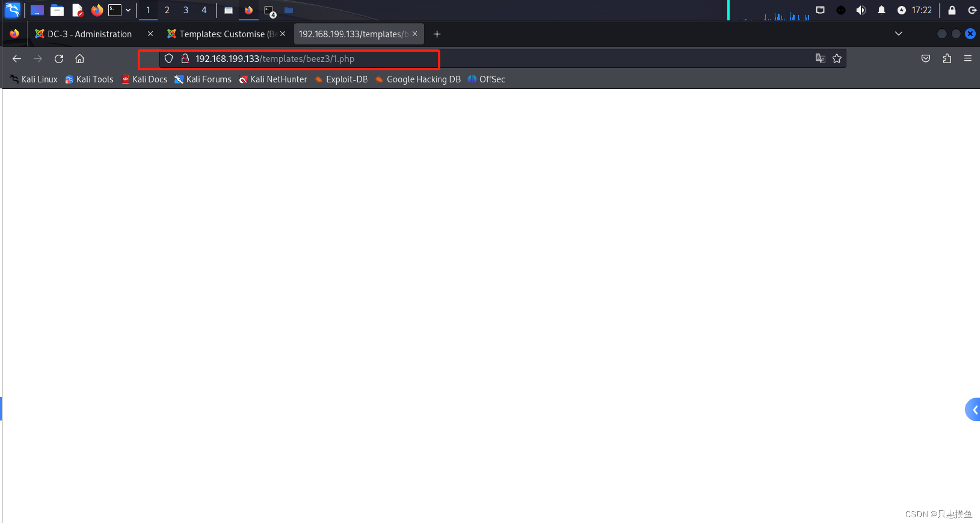Open the log out icon in the panel
This screenshot has height=523, width=980.
(x=972, y=10)
